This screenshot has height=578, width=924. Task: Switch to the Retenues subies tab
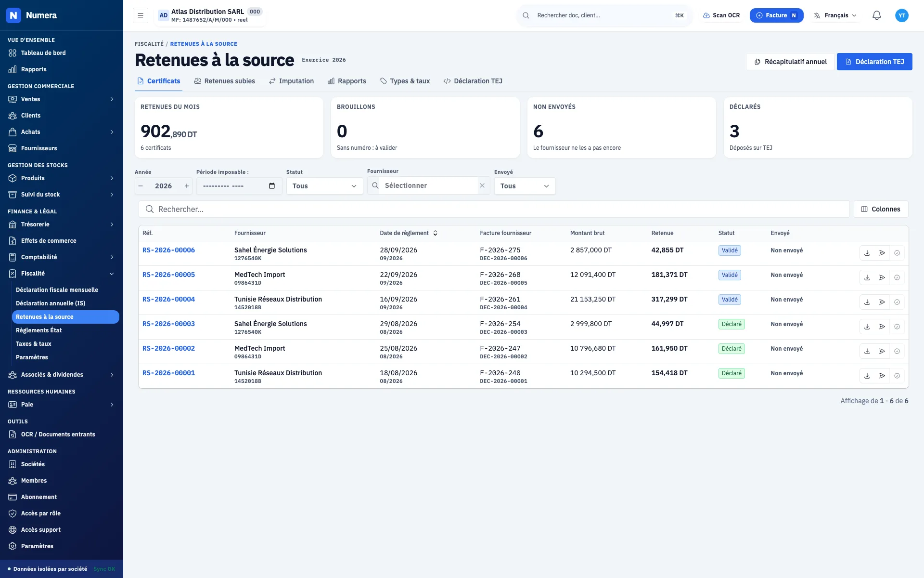click(x=225, y=81)
